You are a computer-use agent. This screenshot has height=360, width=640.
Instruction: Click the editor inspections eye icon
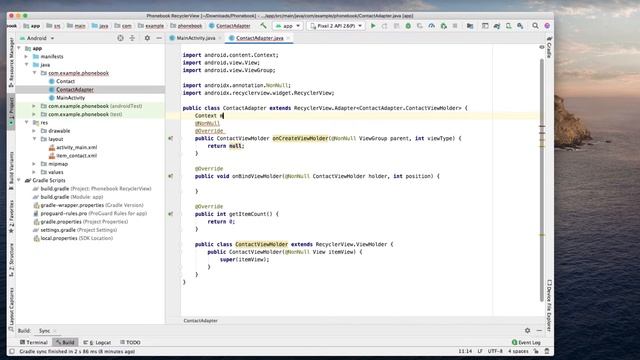click(x=542, y=47)
